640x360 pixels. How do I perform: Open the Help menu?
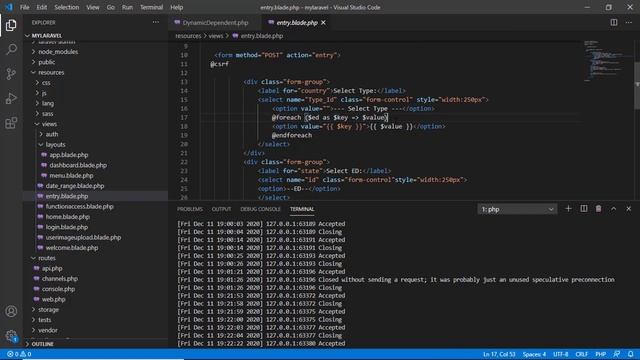[x=176, y=7]
